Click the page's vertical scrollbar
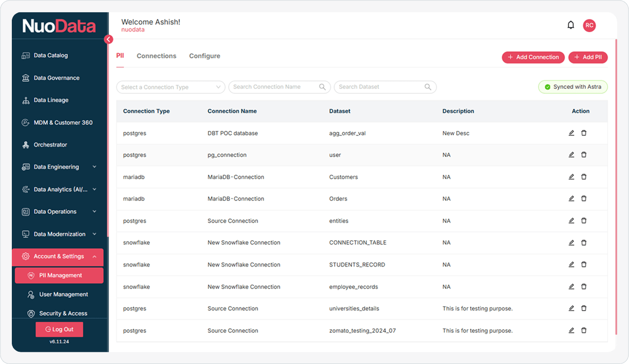 click(616, 187)
